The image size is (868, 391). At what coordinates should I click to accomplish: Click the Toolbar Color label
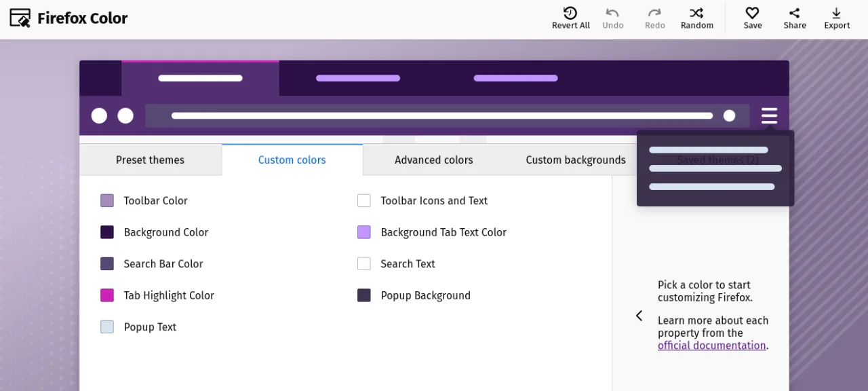coord(155,201)
